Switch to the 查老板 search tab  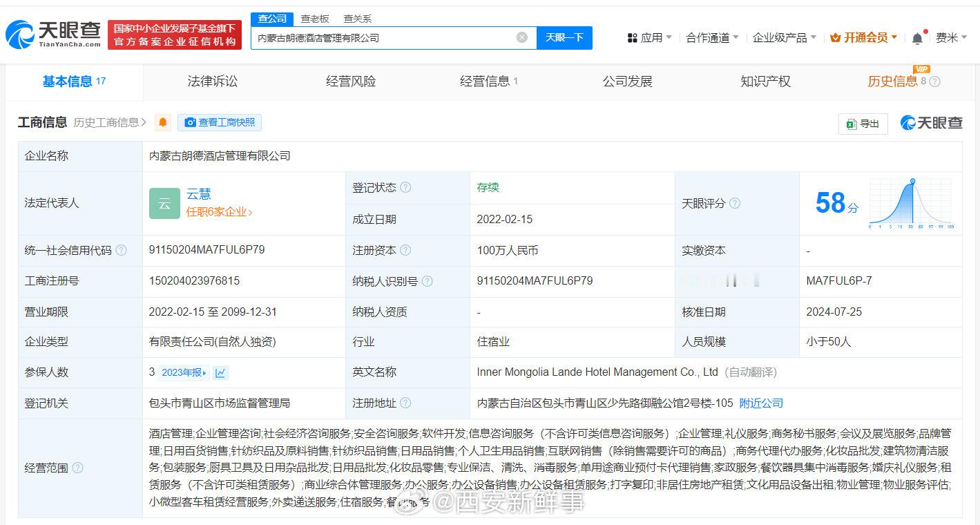pyautogui.click(x=315, y=19)
